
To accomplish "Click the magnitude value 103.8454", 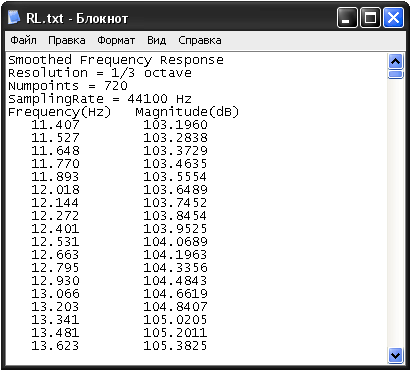I will tap(175, 216).
